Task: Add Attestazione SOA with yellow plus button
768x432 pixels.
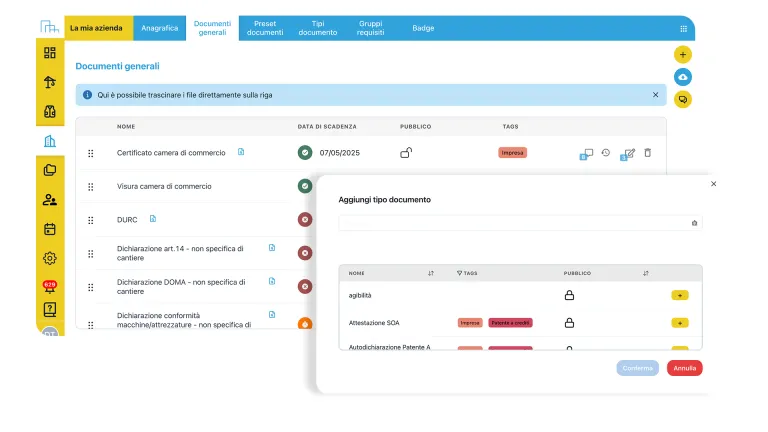Action: click(x=680, y=323)
